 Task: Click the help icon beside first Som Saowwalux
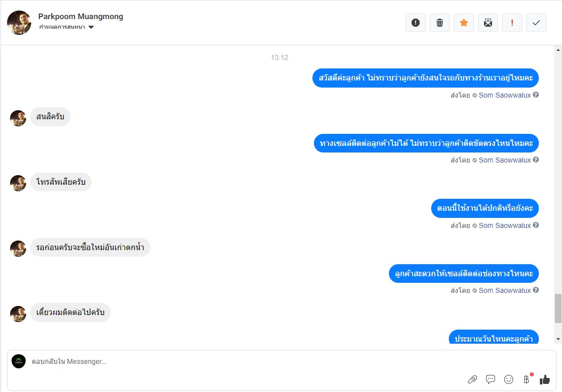(x=536, y=95)
